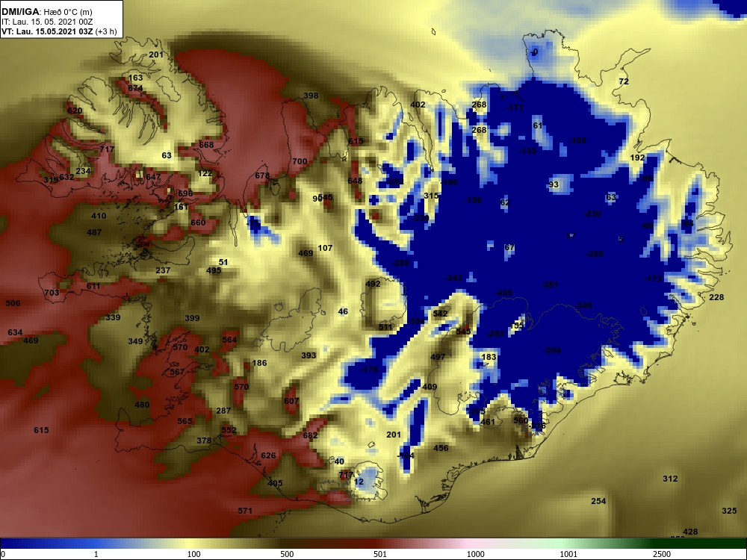747x560 pixels.
Task: Click the map value 678
Action: tap(262, 175)
